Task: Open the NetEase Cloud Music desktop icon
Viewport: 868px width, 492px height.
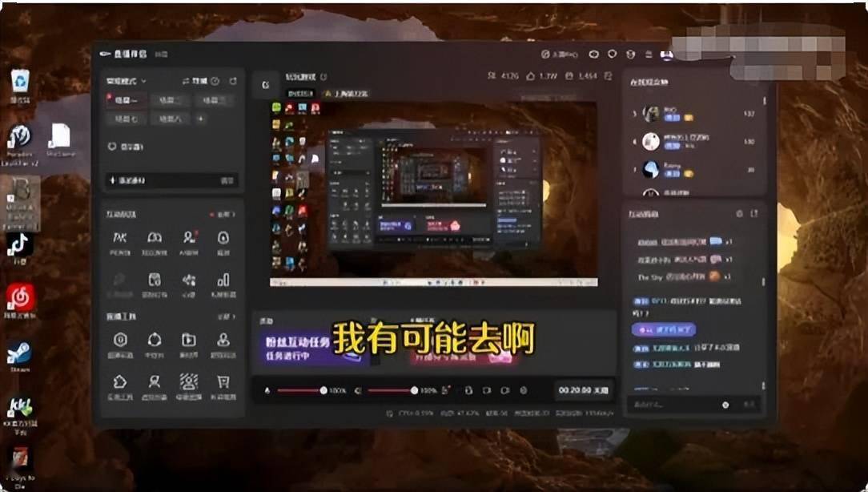Action: [x=21, y=301]
